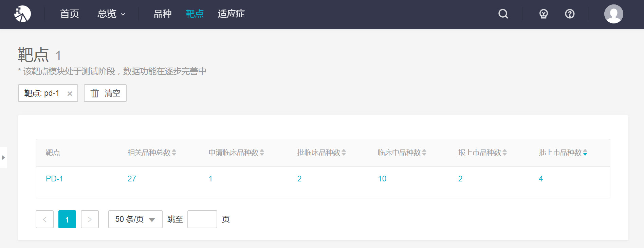This screenshot has height=248, width=644.
Task: Switch to the 适应症 tab
Action: (x=231, y=14)
